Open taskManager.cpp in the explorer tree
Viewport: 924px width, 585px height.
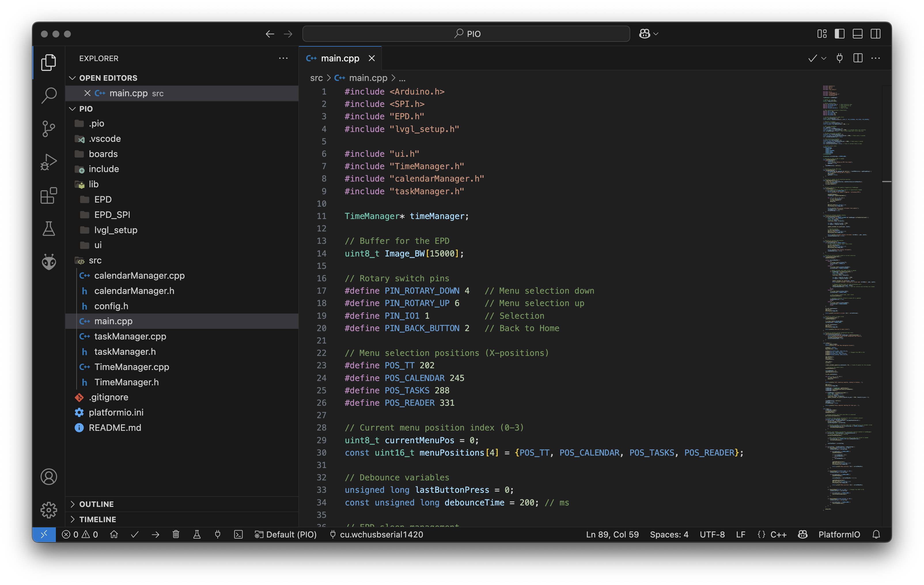[130, 336]
